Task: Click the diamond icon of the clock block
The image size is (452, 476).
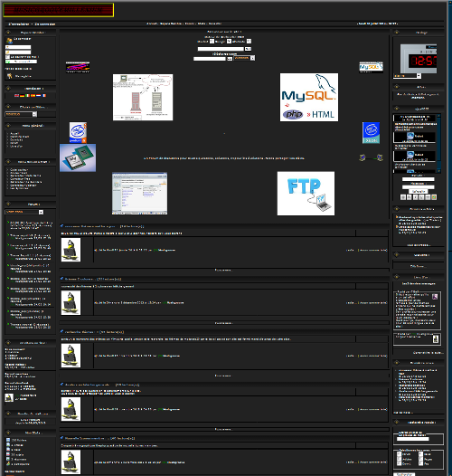Action: pos(396,33)
